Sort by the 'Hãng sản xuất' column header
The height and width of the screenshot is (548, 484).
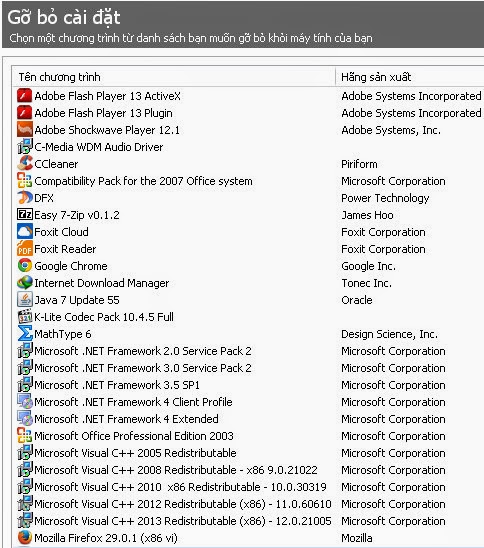tap(410, 77)
